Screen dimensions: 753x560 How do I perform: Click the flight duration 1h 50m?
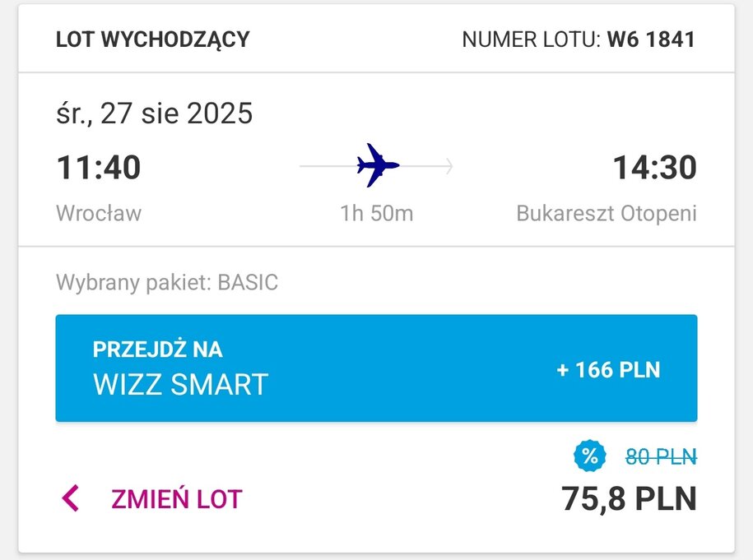click(377, 213)
